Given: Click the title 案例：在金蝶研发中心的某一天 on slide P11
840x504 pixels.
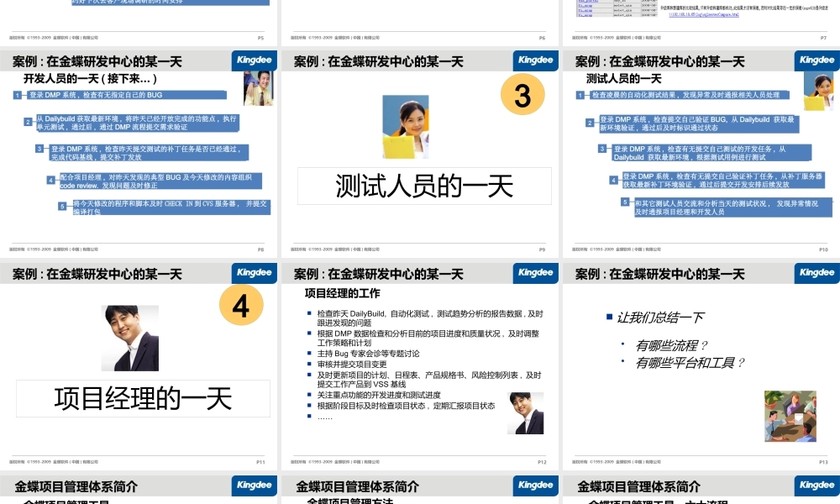Looking at the screenshot, I should coord(97,274).
